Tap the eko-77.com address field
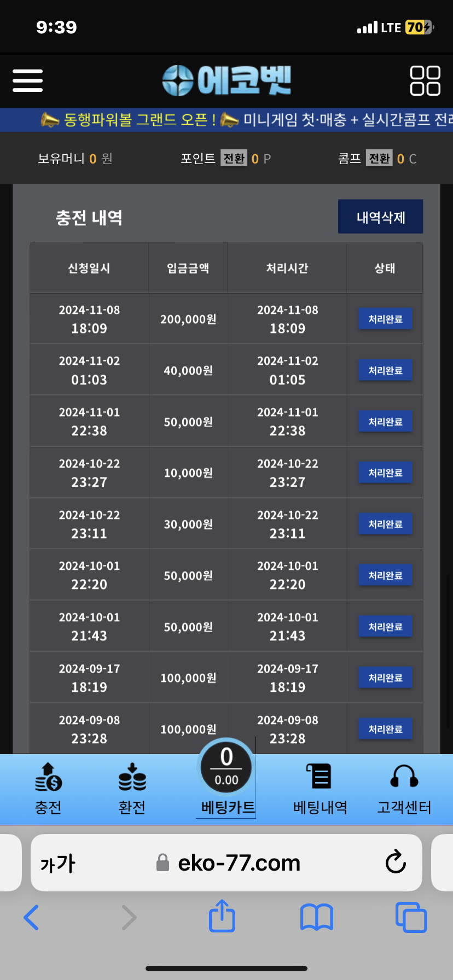Viewport: 453px width, 980px height. 239,863
